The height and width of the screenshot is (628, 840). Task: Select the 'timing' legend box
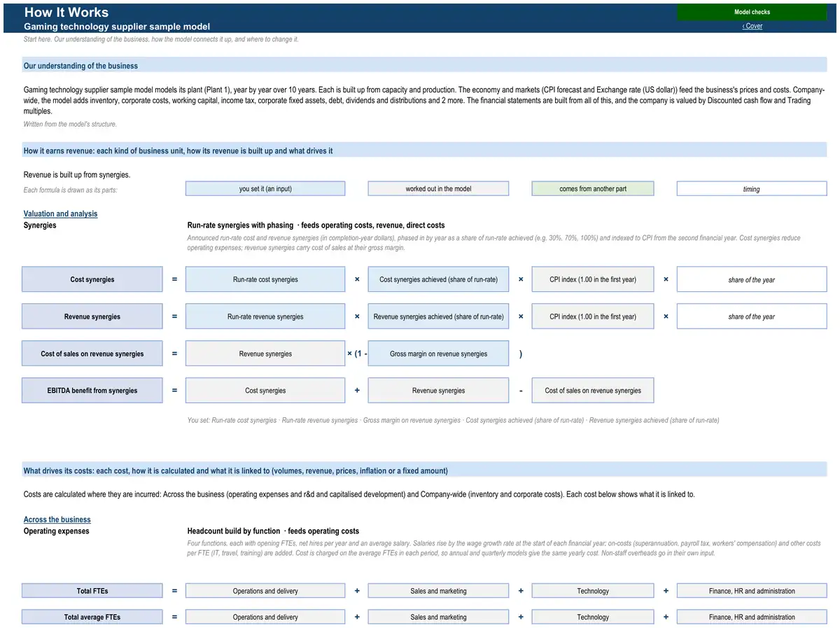coord(752,189)
